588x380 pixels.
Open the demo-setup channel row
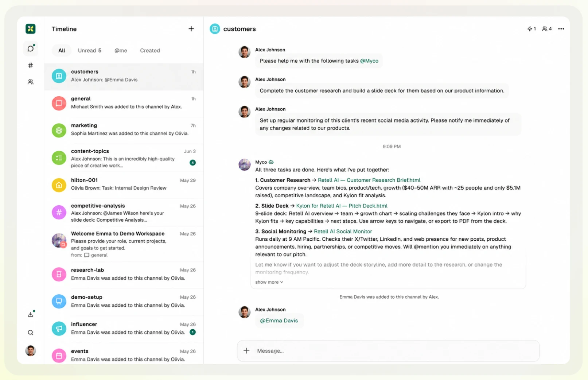coord(124,301)
